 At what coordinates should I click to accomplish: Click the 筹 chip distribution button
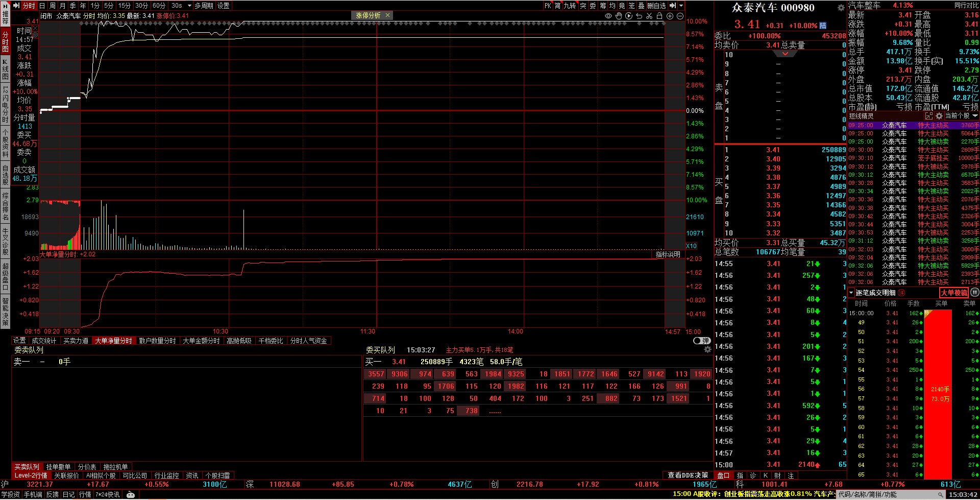click(603, 6)
